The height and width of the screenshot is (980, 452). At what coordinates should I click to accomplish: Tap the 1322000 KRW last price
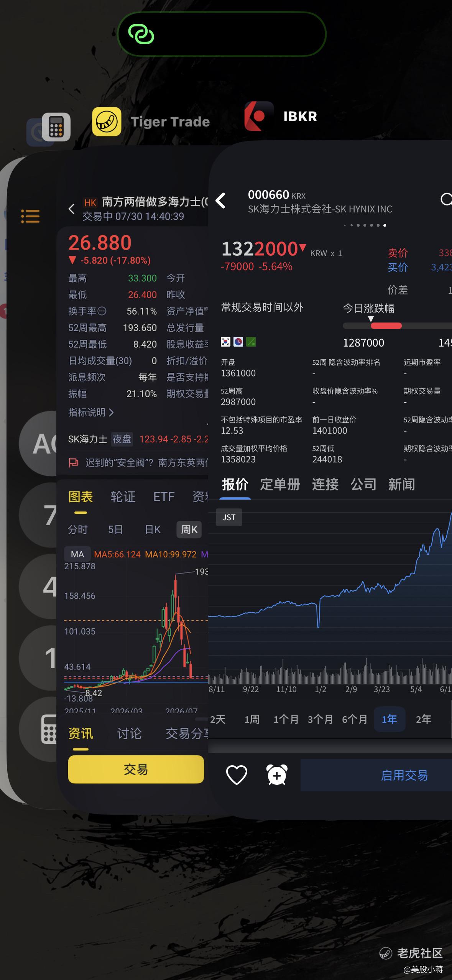pos(260,249)
